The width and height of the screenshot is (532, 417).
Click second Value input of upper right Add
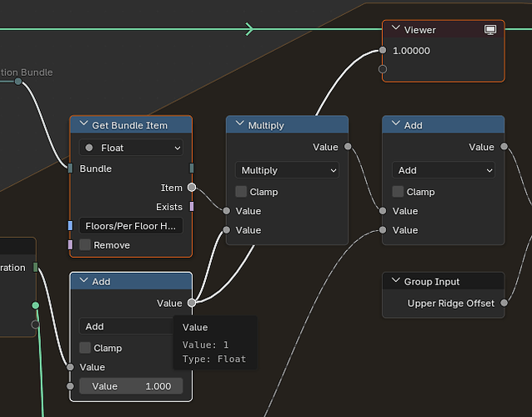pyautogui.click(x=383, y=230)
